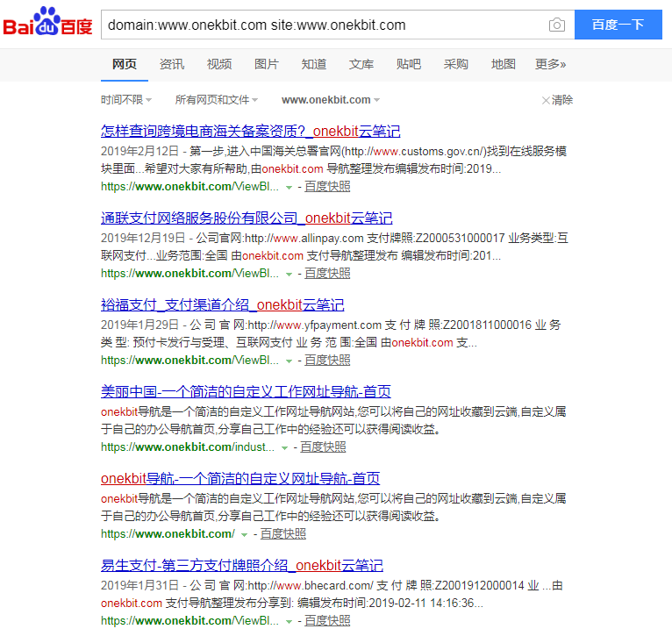Click snippet date 2019年1月31日
This screenshot has width=672, height=636.
(139, 585)
